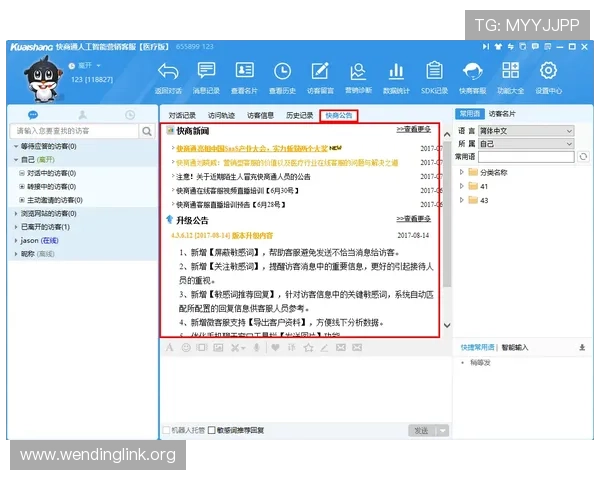
Task: Click the skip-forward icon in title bar
Action: 486,47
